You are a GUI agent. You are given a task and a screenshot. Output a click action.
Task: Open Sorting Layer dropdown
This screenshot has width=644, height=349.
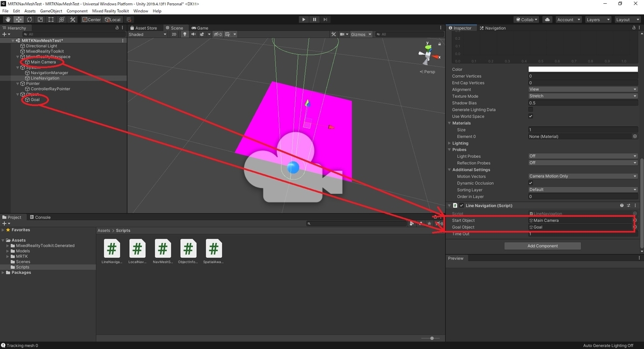(583, 190)
